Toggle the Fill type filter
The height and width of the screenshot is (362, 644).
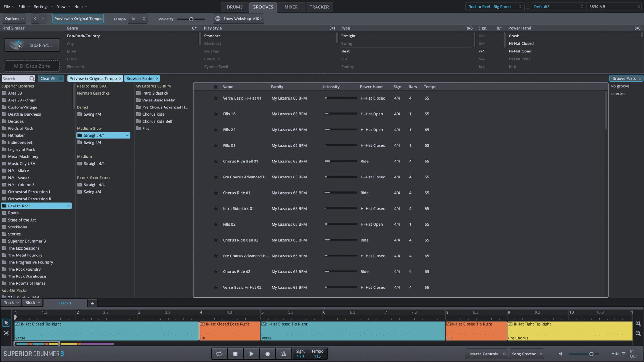pos(344,59)
